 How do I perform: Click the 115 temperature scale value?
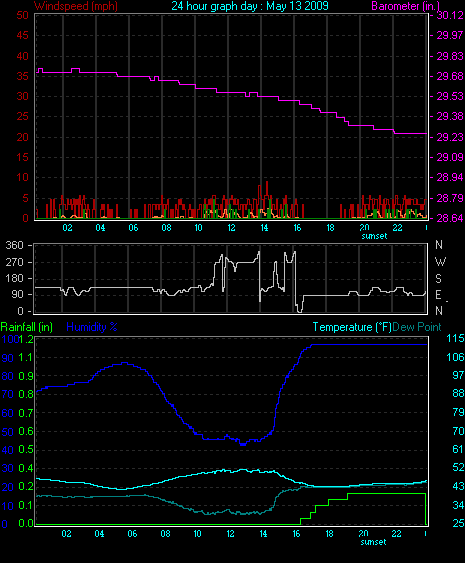click(455, 338)
